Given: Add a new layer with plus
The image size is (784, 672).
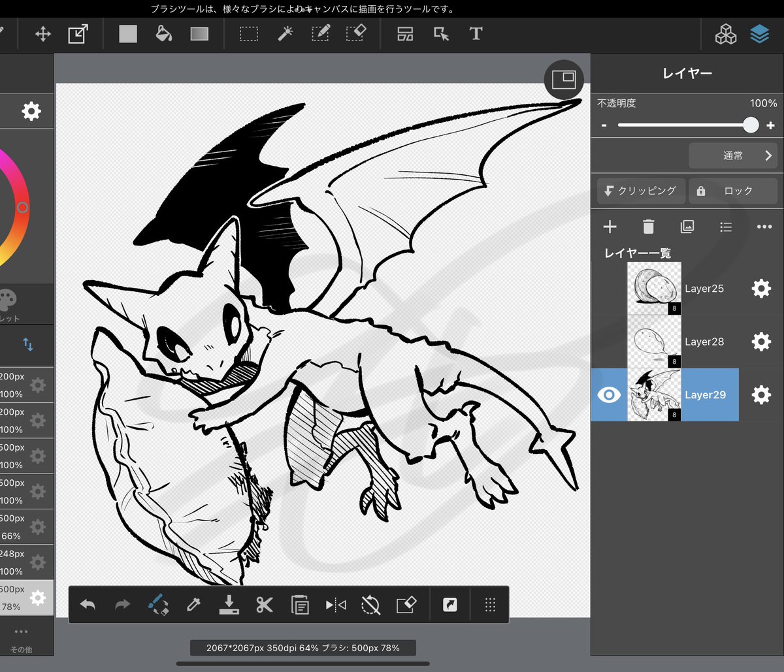Looking at the screenshot, I should (x=610, y=227).
